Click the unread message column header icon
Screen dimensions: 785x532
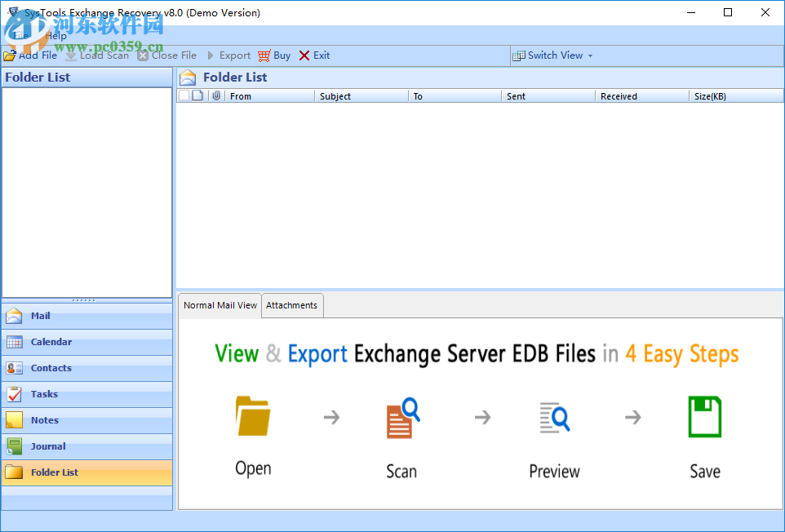coord(198,95)
